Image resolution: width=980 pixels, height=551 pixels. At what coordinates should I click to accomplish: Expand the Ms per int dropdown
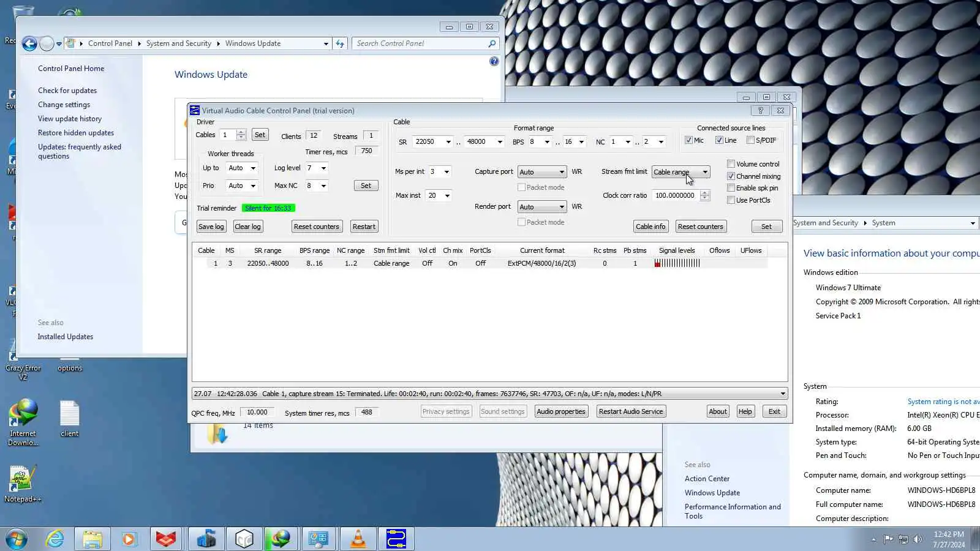[447, 172]
